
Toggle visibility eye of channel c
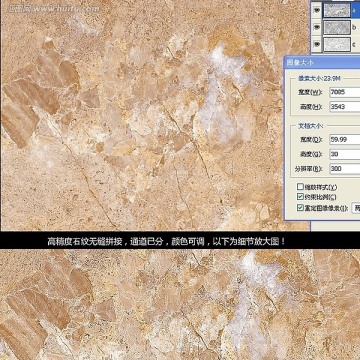(x=317, y=44)
